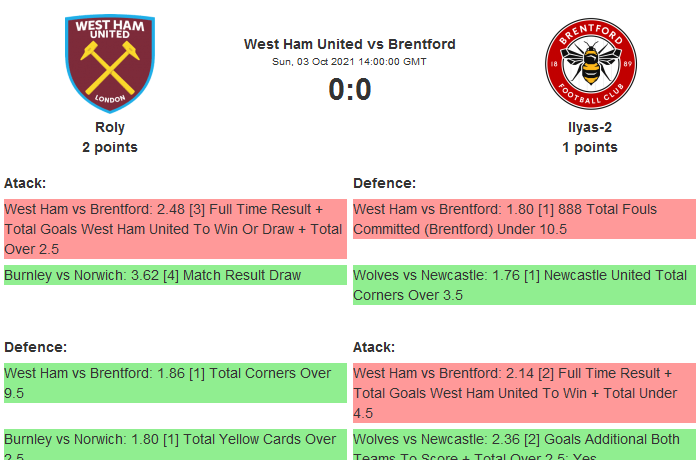
Task: Select the West Ham Total Corners Over 9.5 bet
Action: point(175,383)
